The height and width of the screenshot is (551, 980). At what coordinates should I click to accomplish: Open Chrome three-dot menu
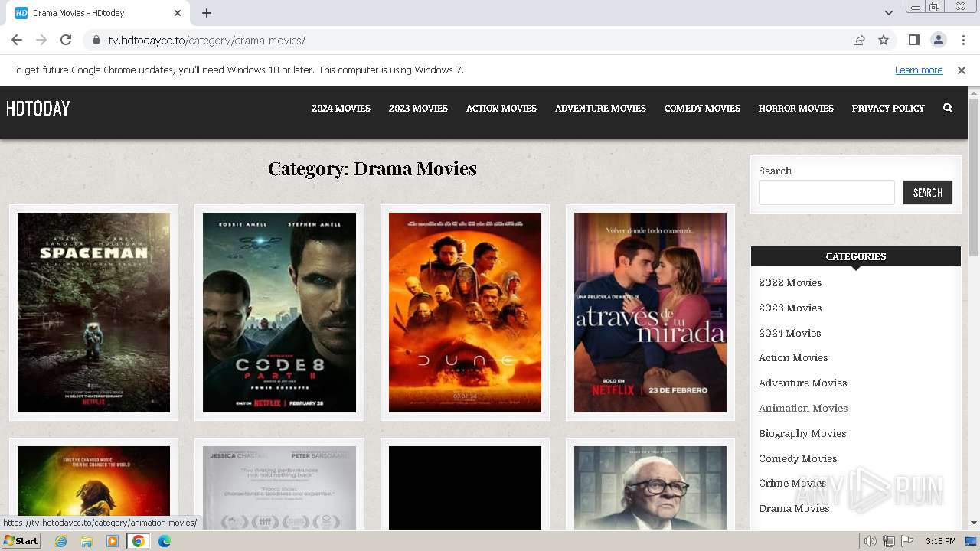pyautogui.click(x=963, y=40)
